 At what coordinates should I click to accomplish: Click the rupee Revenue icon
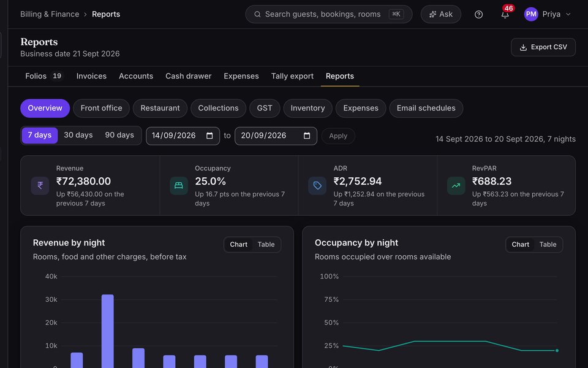[40, 185]
